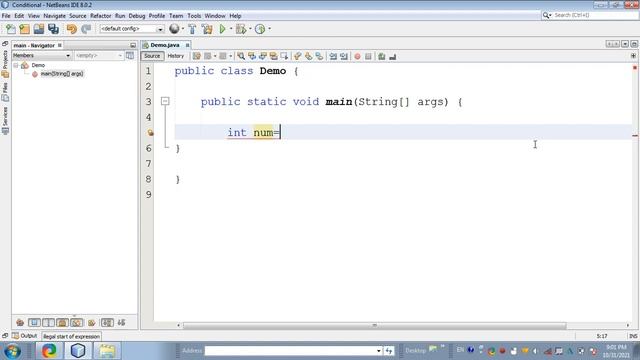Viewport: 640px width, 360px height.
Task: Open the File menu
Action: (6, 16)
